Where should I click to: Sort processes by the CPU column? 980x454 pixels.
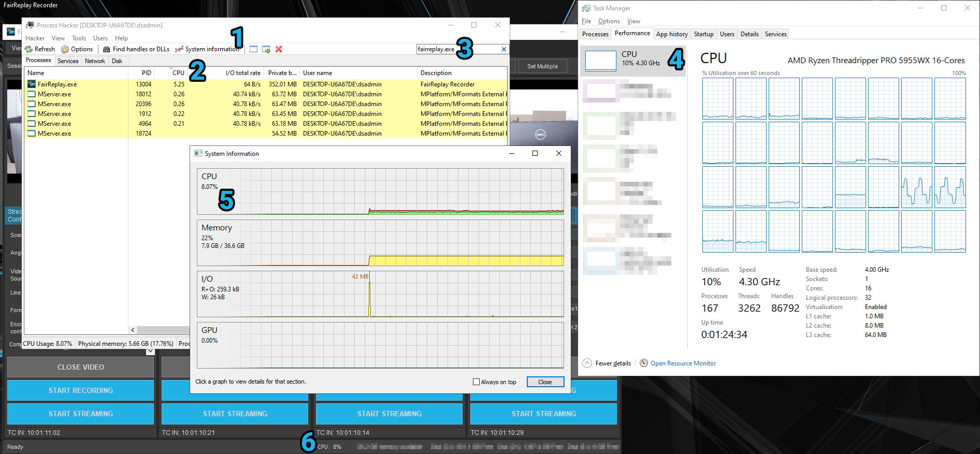(178, 73)
